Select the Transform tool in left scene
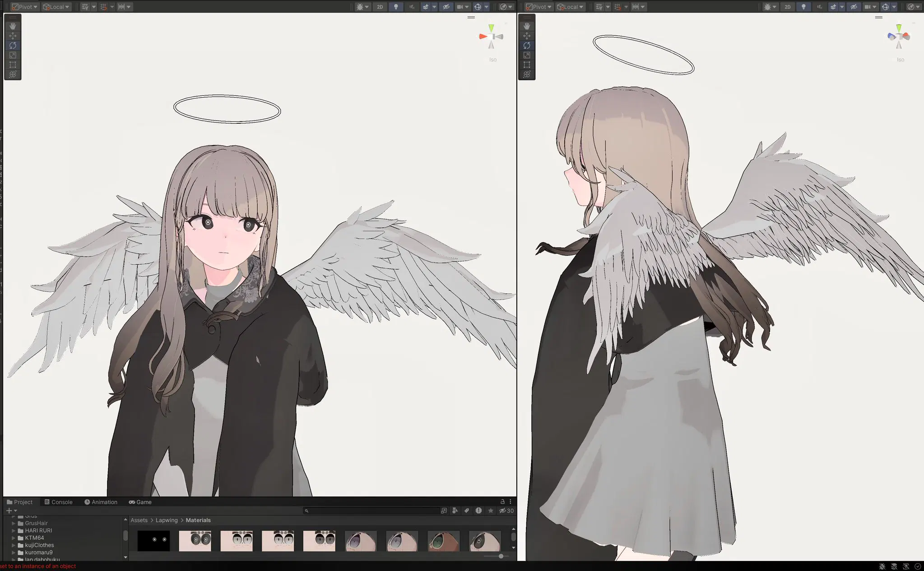This screenshot has width=924, height=571. pyautogui.click(x=13, y=74)
